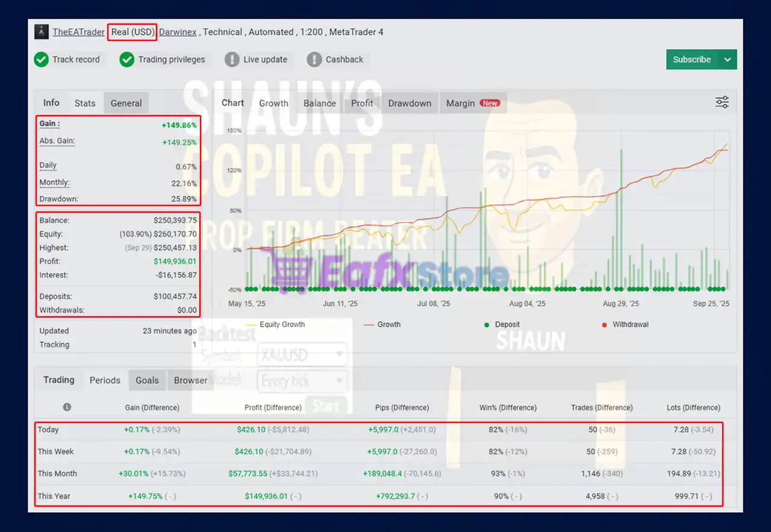Click This Month gain +30.01%
Viewport: 771px width, 532px height.
point(133,474)
